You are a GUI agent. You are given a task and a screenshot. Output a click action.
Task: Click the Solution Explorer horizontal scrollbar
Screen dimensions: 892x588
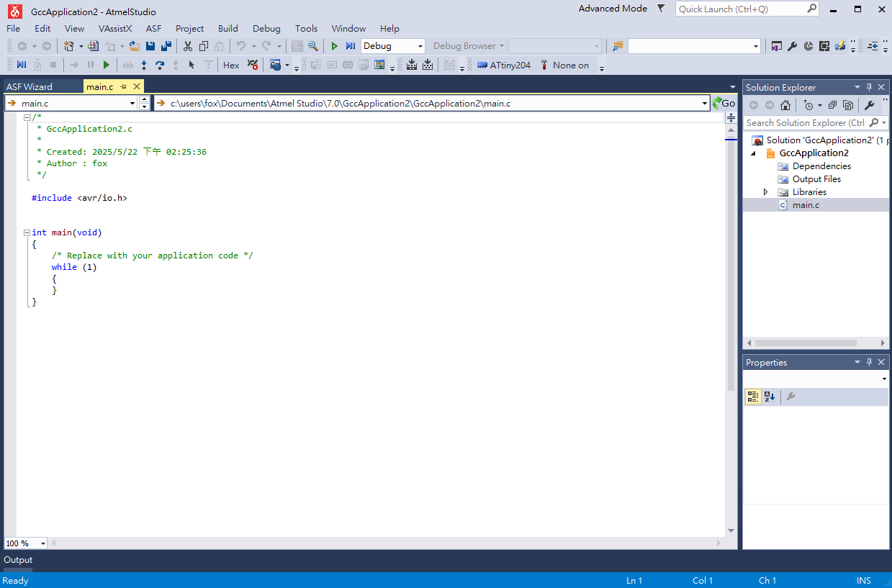806,343
